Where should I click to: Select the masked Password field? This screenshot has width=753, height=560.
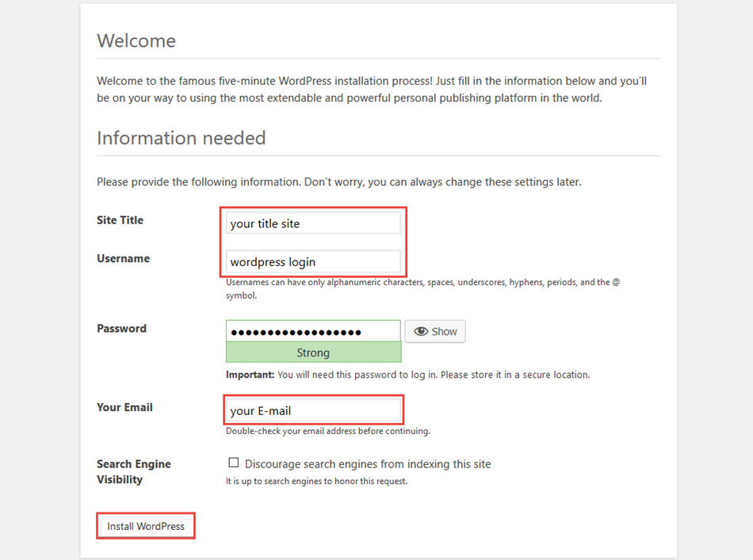313,332
